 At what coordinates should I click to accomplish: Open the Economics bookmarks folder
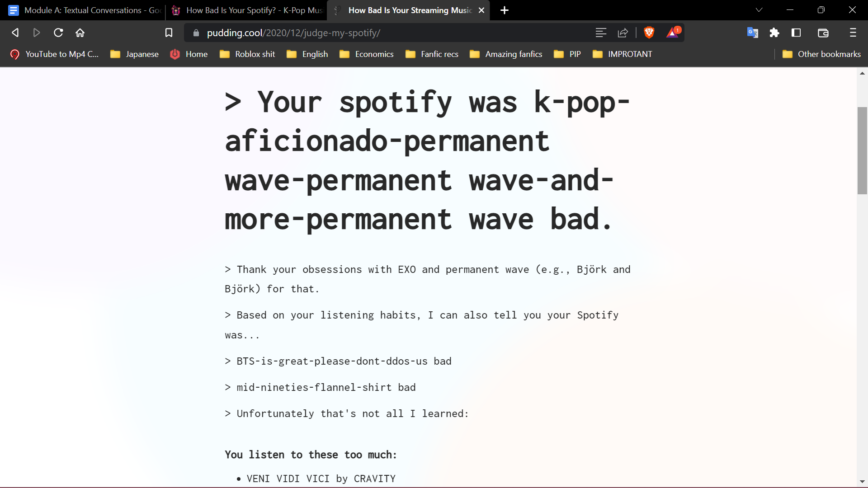(367, 54)
